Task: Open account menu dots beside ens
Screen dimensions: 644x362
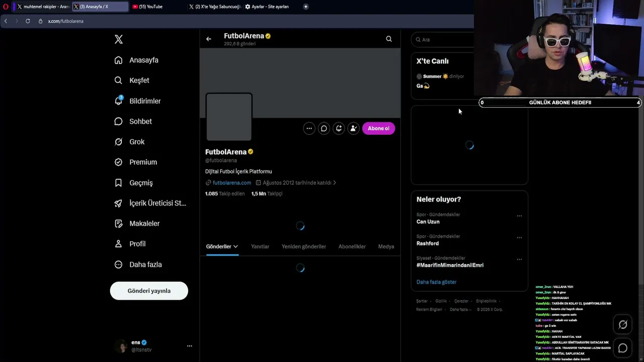Action: 190,346
